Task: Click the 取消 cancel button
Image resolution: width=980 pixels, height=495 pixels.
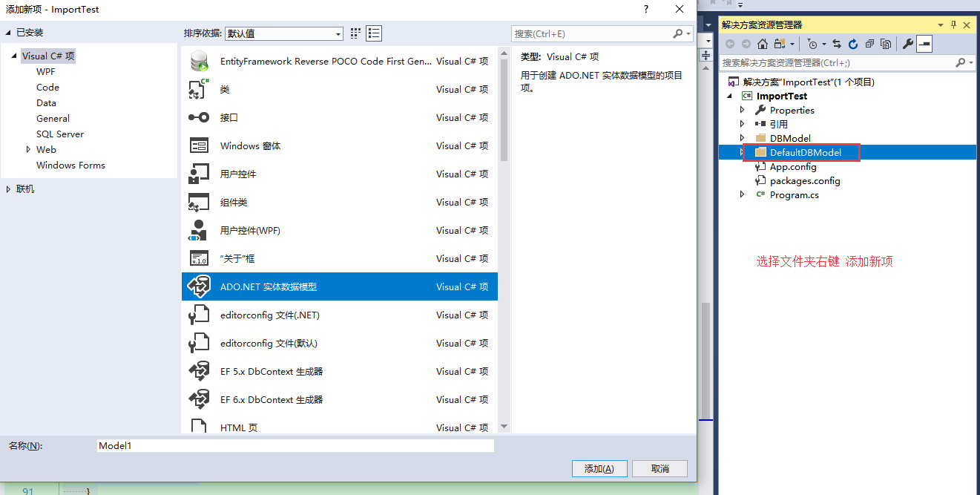Action: click(x=659, y=468)
